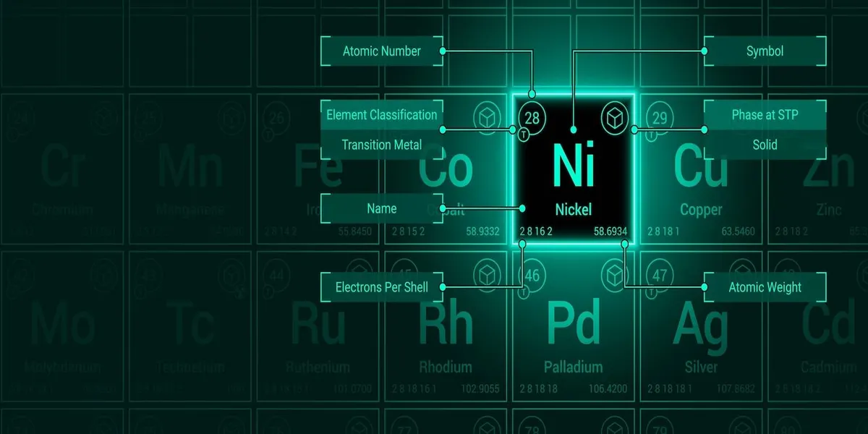
Task: Click the cube icon in the Palladium tile
Action: [x=614, y=276]
